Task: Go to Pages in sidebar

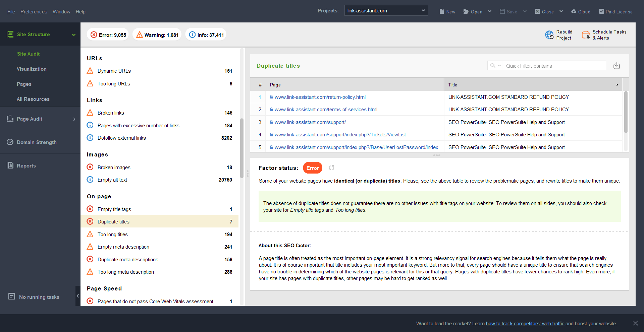Action: 24,84
